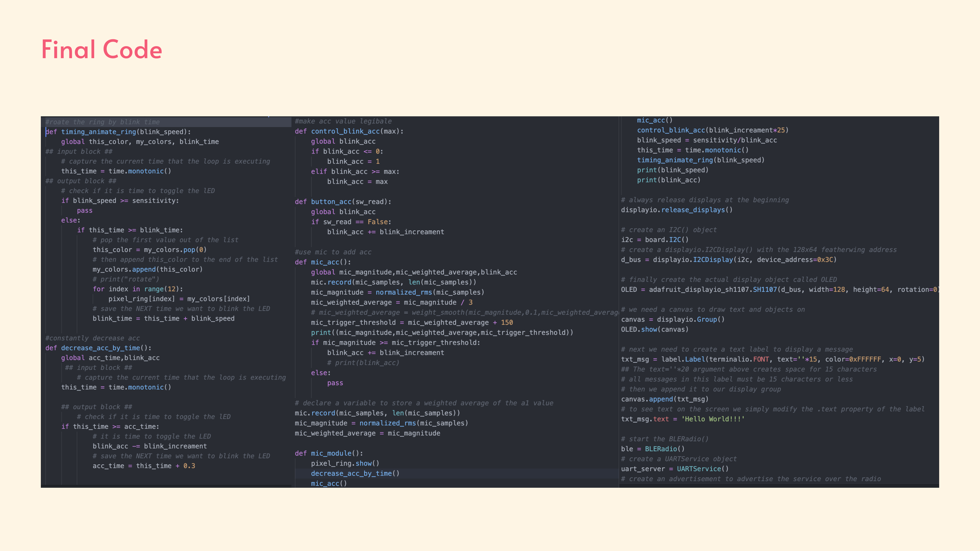Click the "displayio.release_displays()" code line
This screenshot has height=551, width=980.
tap(676, 210)
